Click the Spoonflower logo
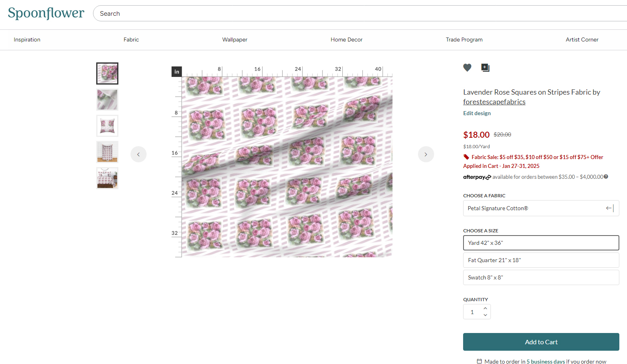 [x=46, y=13]
